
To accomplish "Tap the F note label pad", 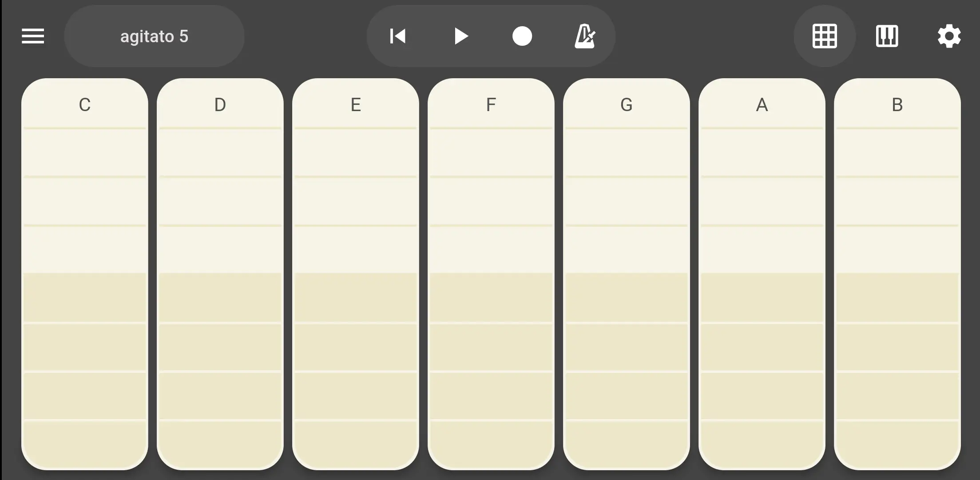I will tap(491, 105).
